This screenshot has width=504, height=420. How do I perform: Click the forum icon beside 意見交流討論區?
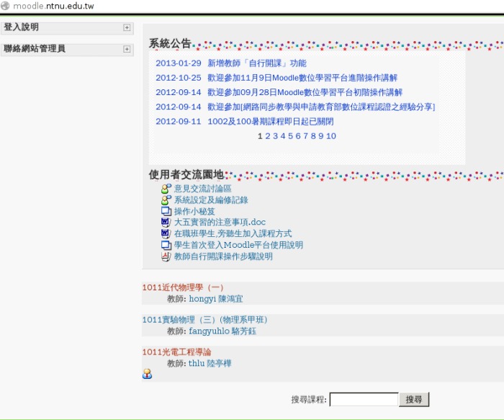(x=166, y=189)
